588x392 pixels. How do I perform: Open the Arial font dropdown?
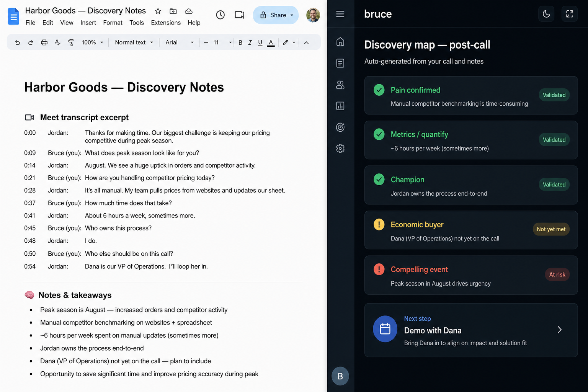click(x=180, y=42)
